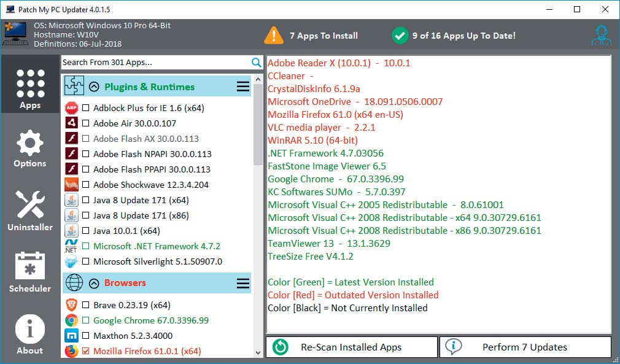Viewport: 620px width, 364px height.
Task: Check Adobe Shockwave 12.3.4.204 checkbox
Action: (85, 185)
